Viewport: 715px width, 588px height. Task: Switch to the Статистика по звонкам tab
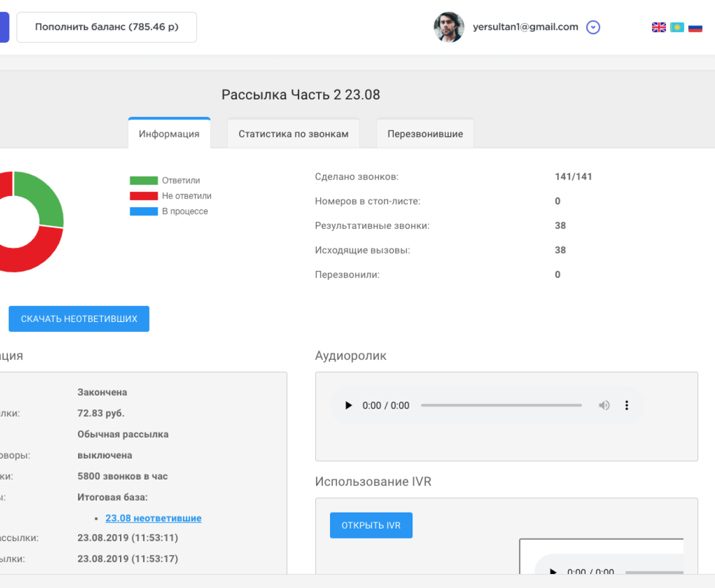point(293,134)
